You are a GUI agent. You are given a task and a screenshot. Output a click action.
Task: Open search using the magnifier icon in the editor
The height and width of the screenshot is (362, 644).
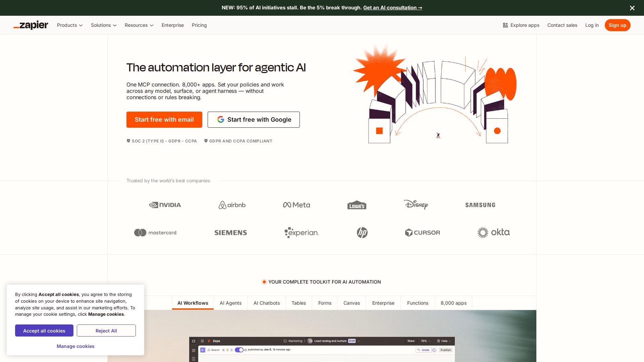[x=209, y=350]
